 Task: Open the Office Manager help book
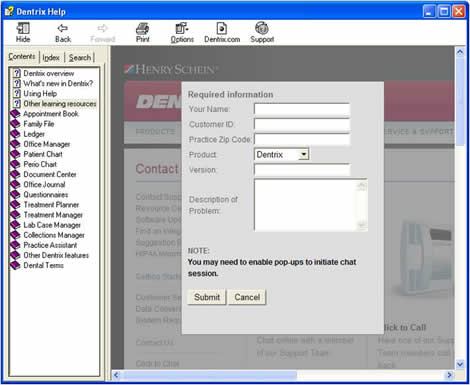pos(47,144)
